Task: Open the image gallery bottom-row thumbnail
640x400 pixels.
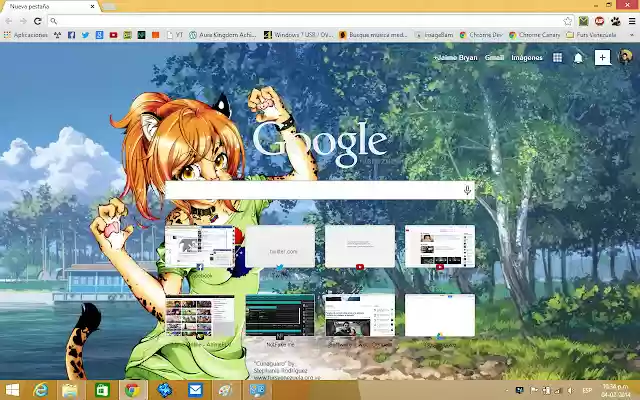Action: coord(200,316)
